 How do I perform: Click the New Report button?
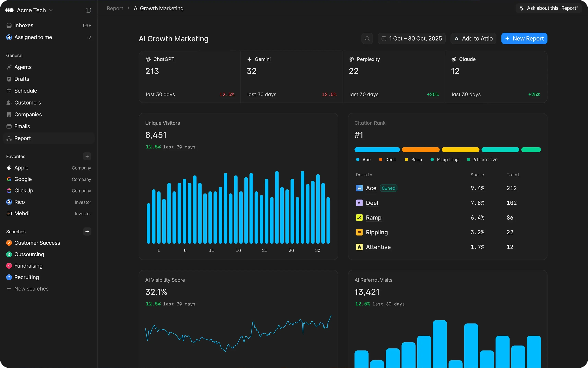click(524, 38)
